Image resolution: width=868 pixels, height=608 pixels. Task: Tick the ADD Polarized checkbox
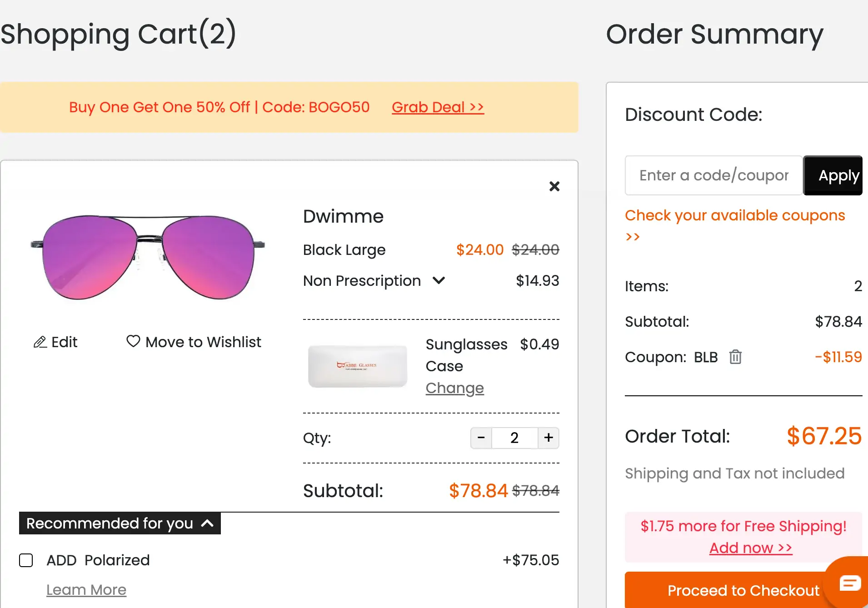tap(26, 560)
